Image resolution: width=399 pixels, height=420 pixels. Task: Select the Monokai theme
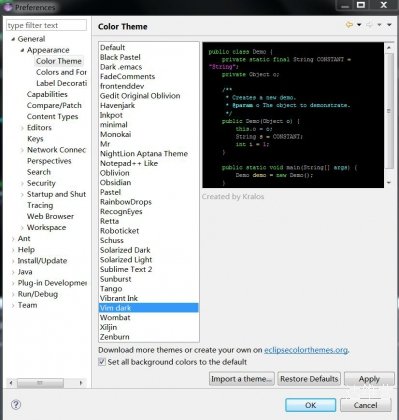(115, 134)
